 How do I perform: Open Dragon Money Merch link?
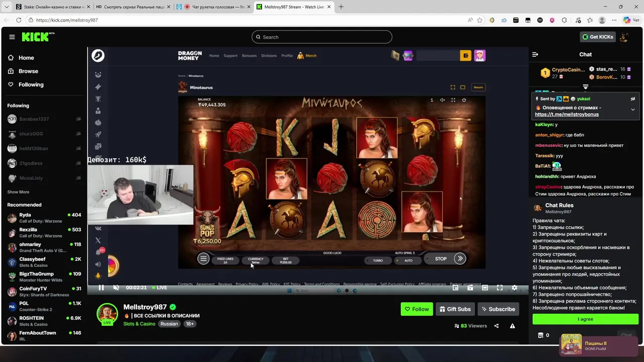(x=307, y=56)
